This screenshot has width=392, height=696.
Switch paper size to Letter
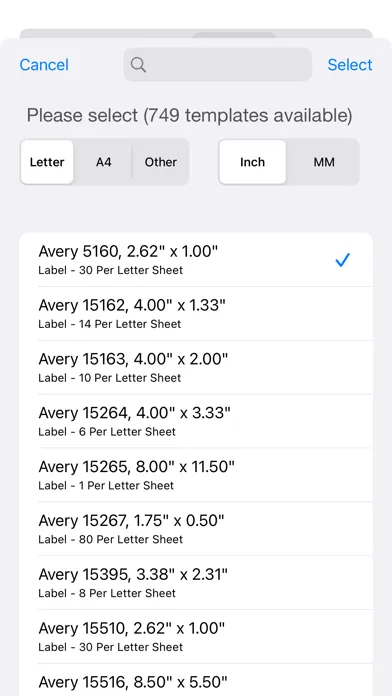click(47, 162)
